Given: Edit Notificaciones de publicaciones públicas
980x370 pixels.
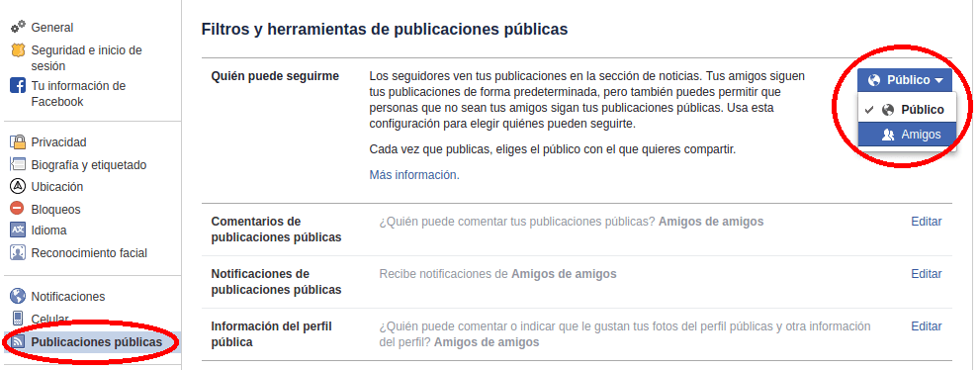Looking at the screenshot, I should (927, 274).
